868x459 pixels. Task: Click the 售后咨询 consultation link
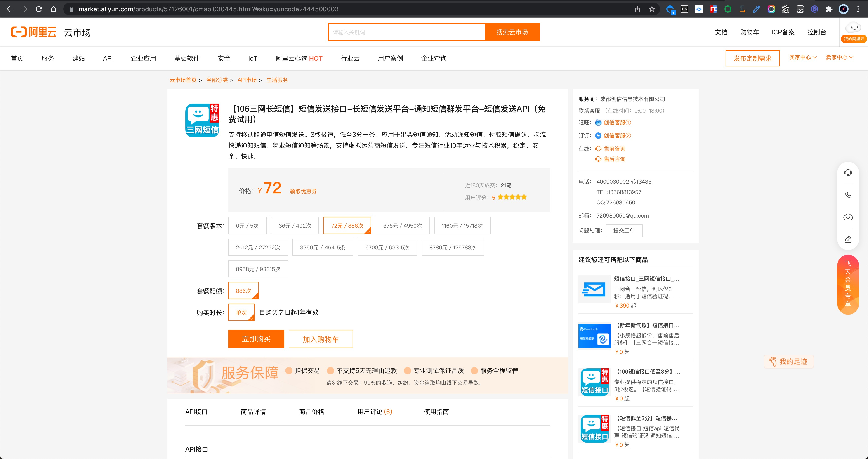[614, 159]
